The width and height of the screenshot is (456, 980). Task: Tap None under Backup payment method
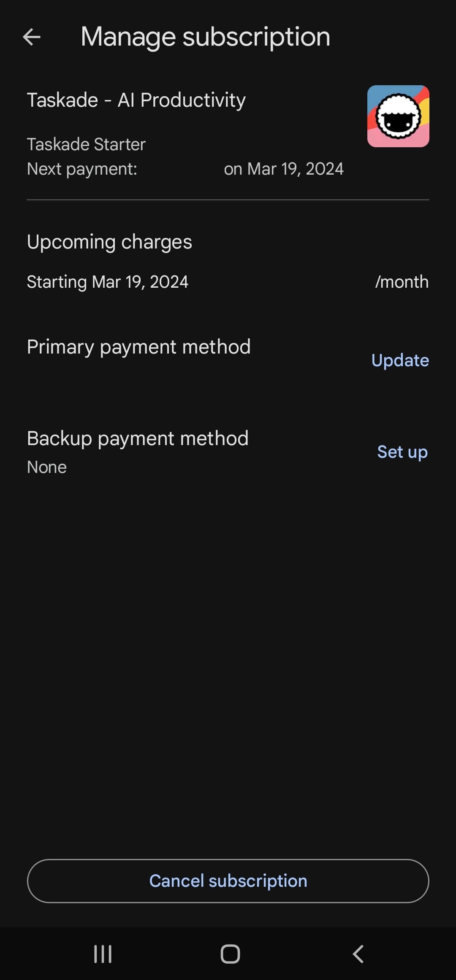coord(47,467)
